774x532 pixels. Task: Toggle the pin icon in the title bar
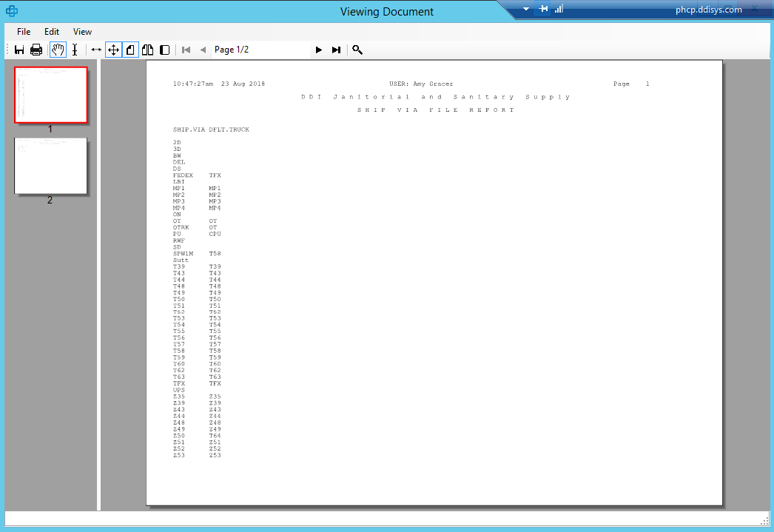pyautogui.click(x=542, y=9)
